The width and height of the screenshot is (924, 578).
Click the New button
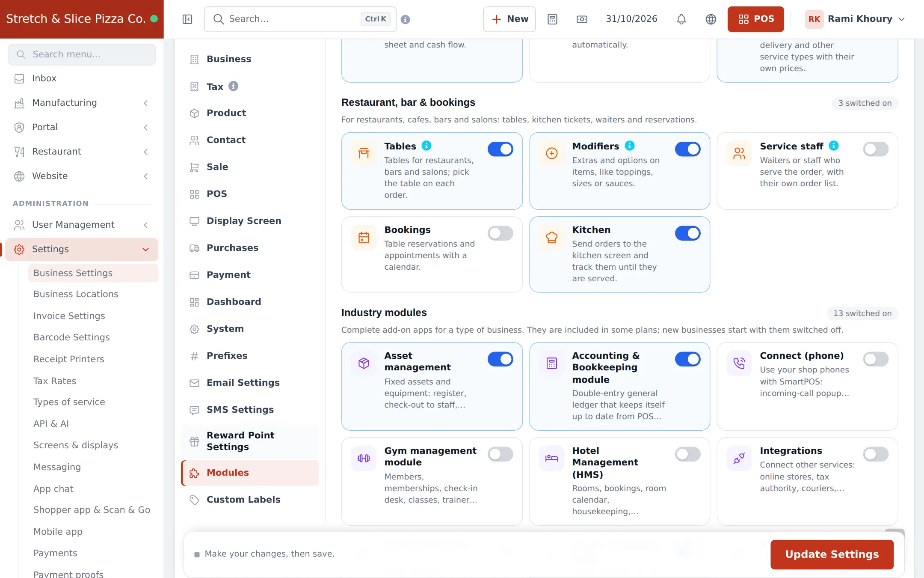(x=509, y=19)
